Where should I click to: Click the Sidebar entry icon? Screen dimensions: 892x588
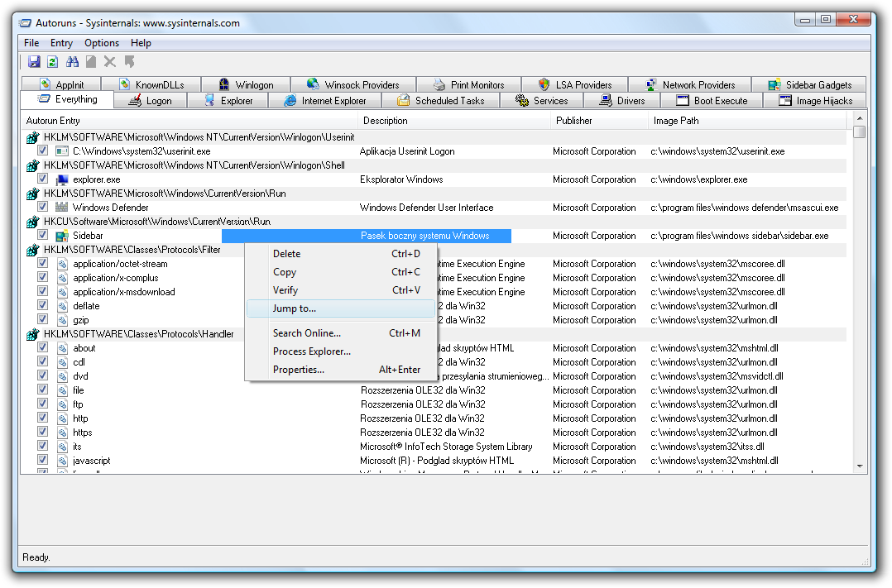click(x=62, y=236)
